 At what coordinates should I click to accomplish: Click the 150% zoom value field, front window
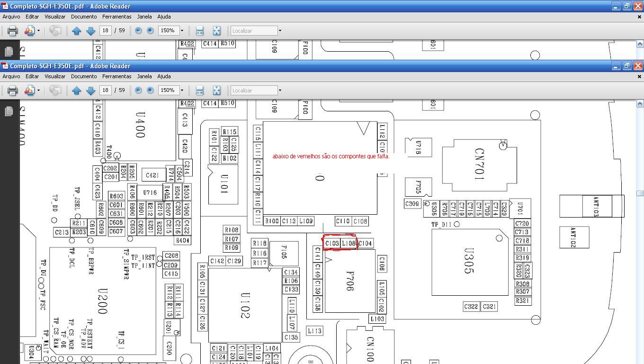(168, 90)
